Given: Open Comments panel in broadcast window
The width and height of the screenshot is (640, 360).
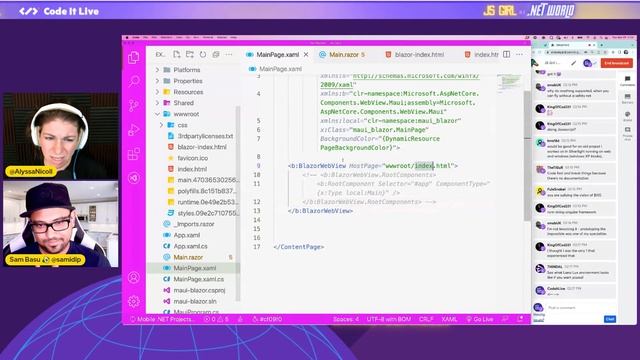Looking at the screenshot, I should [627, 81].
